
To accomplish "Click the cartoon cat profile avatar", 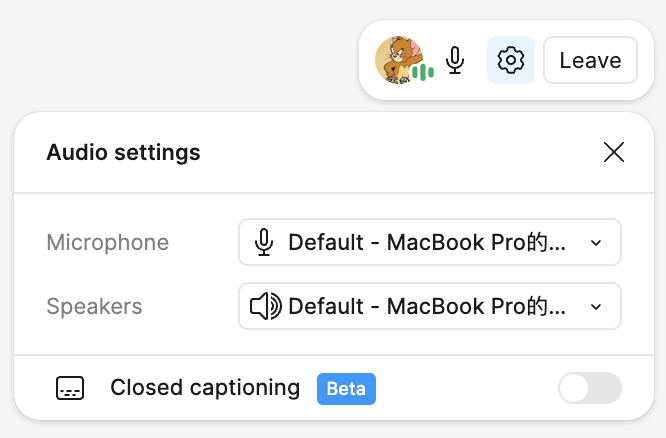I will tap(398, 59).
